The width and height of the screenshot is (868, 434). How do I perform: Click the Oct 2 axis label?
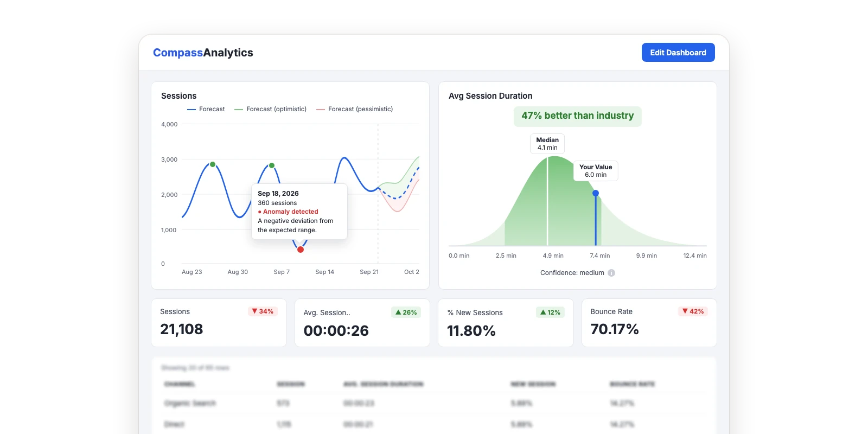coord(412,272)
